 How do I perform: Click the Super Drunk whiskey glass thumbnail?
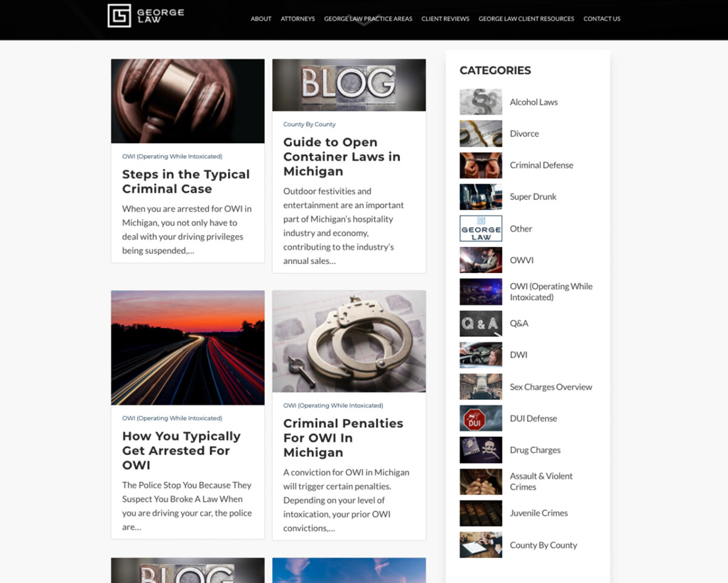480,197
